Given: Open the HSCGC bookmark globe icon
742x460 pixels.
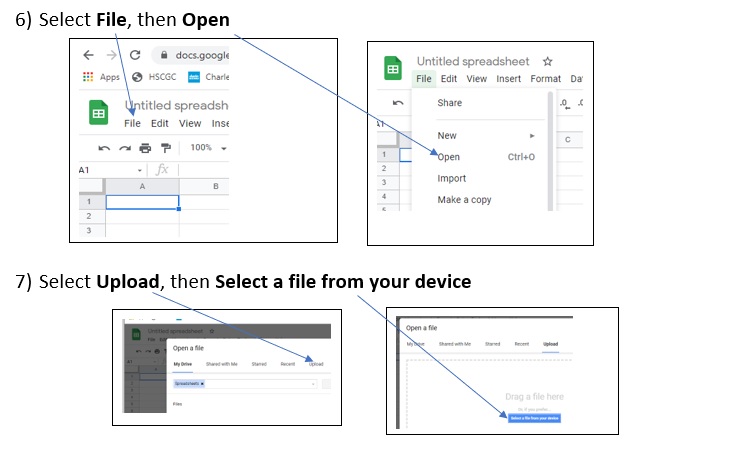Looking at the screenshot, I should point(137,77).
